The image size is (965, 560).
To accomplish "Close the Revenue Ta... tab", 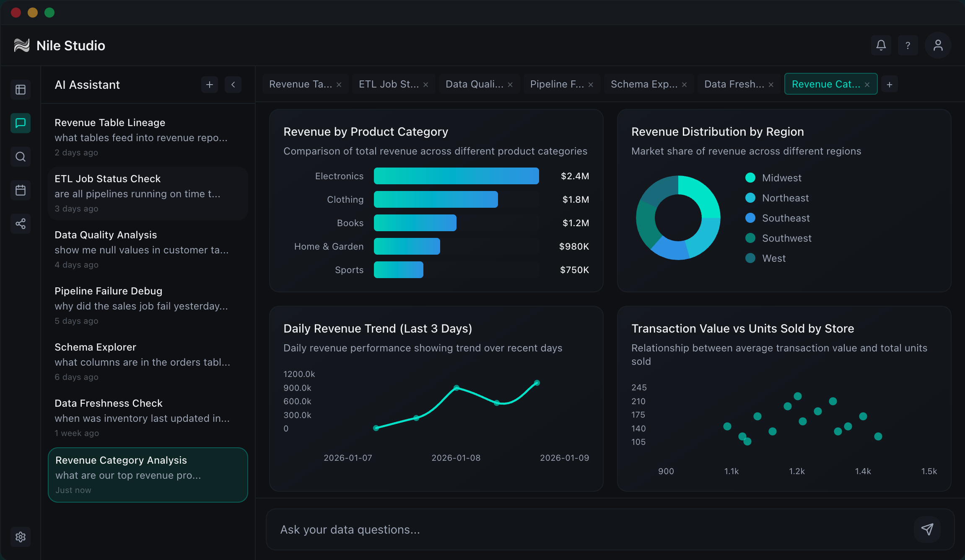I will point(339,85).
